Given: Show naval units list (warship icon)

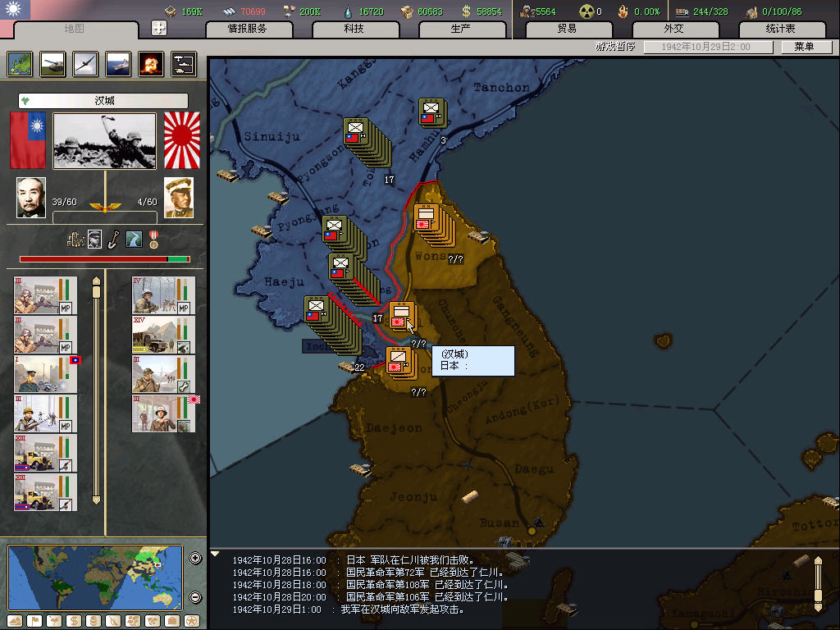Looking at the screenshot, I should [118, 64].
